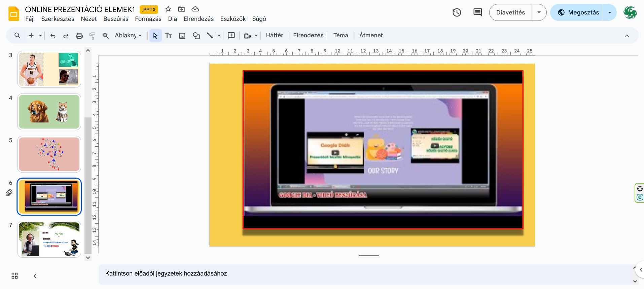Click the search menus magnifier icon
This screenshot has width=644, height=289.
click(x=17, y=35)
